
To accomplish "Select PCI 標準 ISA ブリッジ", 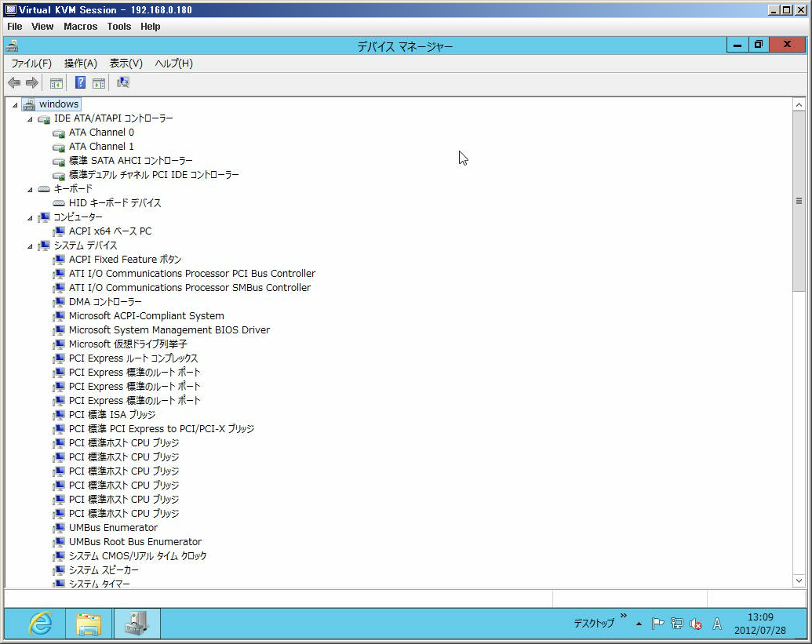I will pyautogui.click(x=112, y=415).
